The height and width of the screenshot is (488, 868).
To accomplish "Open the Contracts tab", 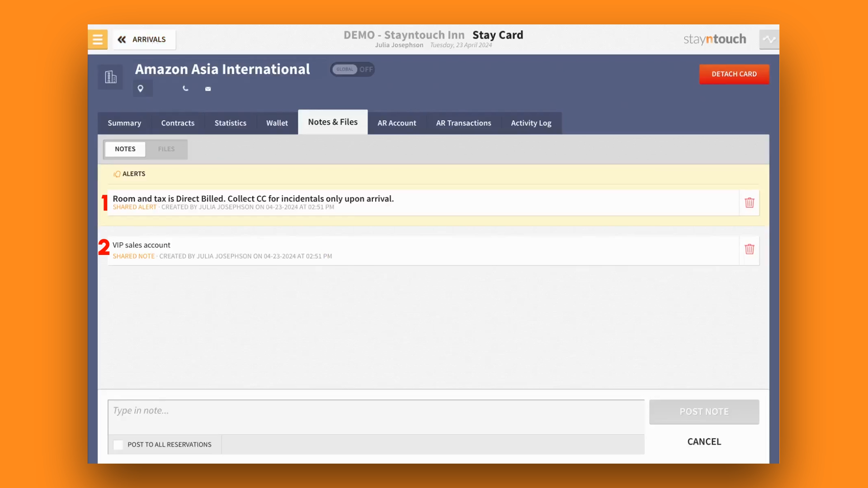I will (x=178, y=123).
